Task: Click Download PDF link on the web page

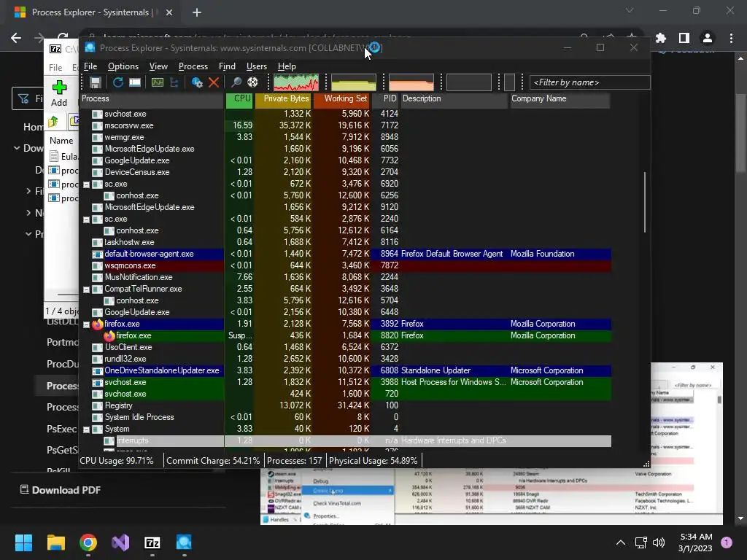Action: 61,490
